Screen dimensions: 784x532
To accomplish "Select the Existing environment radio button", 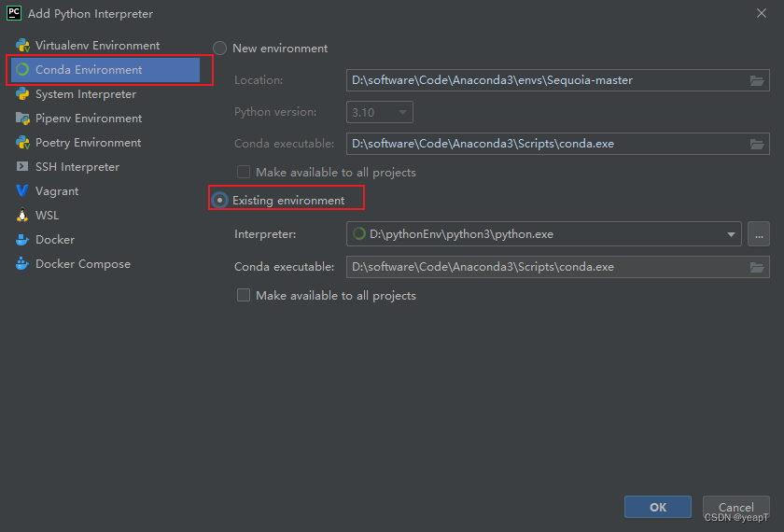I will tap(219, 201).
